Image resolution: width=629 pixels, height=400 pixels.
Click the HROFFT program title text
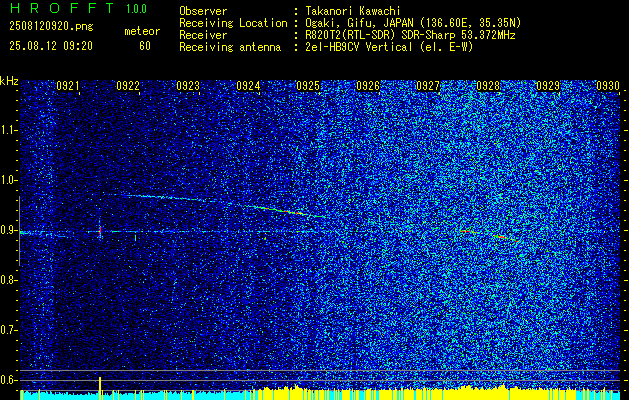[62, 8]
